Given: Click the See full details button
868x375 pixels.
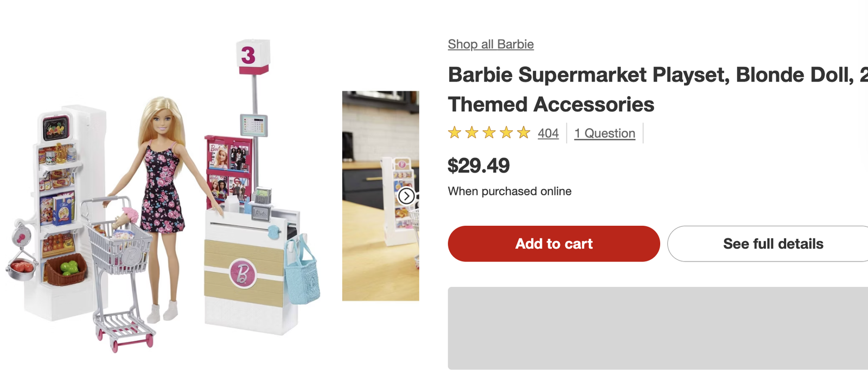Looking at the screenshot, I should click(x=773, y=244).
